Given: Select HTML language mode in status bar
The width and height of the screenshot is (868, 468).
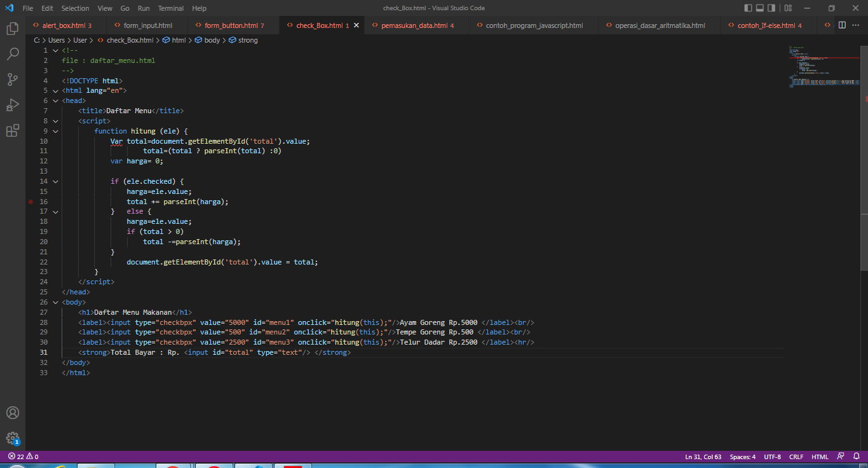Looking at the screenshot, I should [x=820, y=456].
